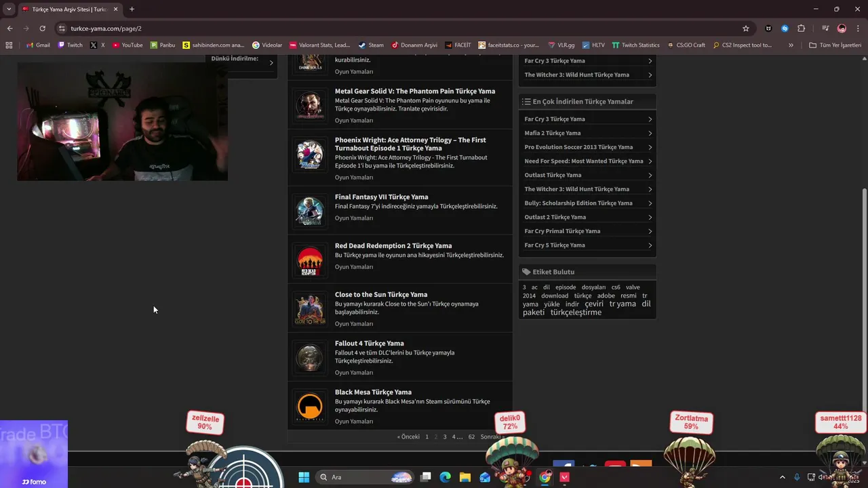Open the tab search dropdown

[9, 9]
